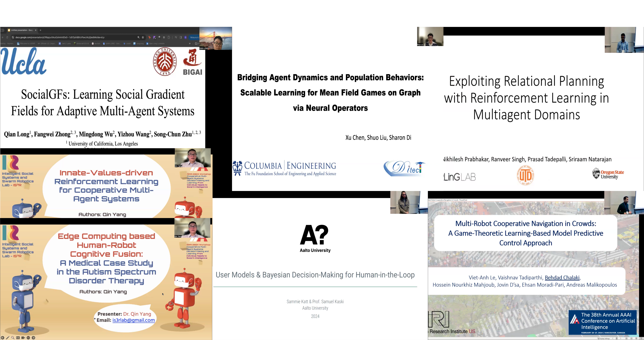
Task: Reload the page in Chrome
Action: pyautogui.click(x=7, y=38)
